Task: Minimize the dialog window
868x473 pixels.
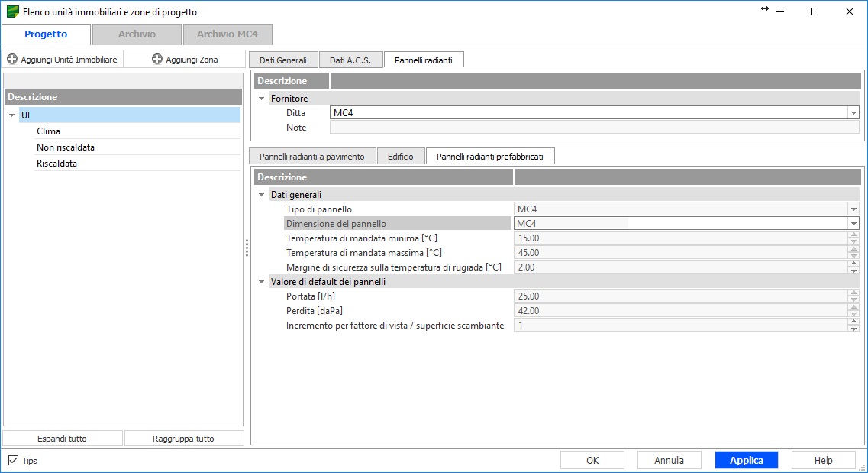Action: pos(780,11)
